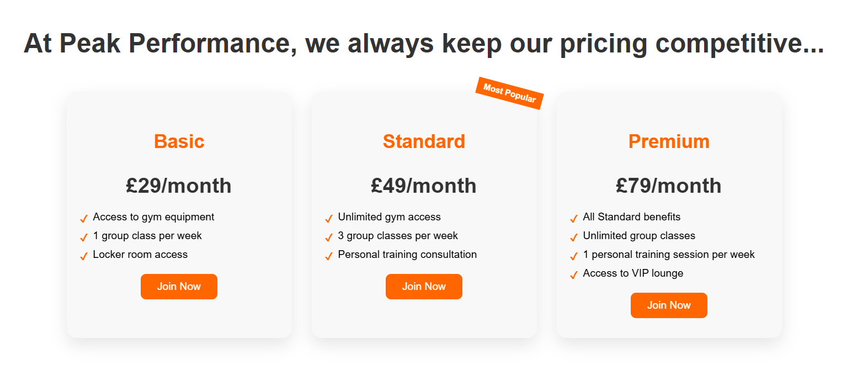868x375 pixels.
Task: Click checkmark beside All Standard benefits
Action: pos(574,219)
